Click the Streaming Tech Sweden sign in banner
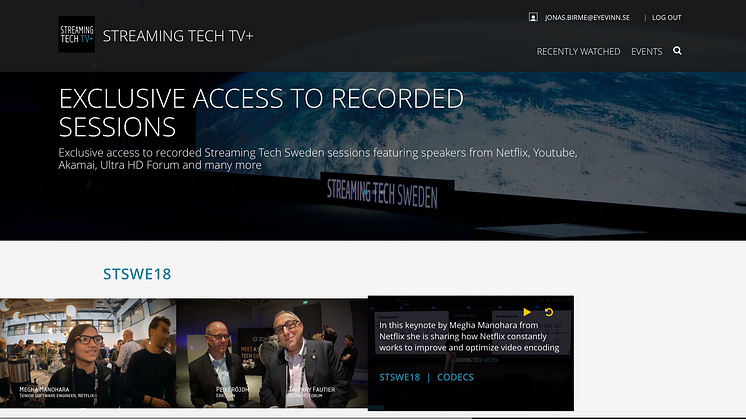Screen dimensions: 746x419 click(382, 194)
